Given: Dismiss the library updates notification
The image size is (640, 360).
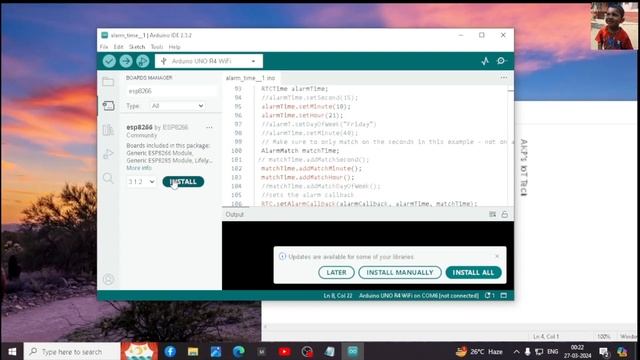Looking at the screenshot, I should [x=497, y=256].
